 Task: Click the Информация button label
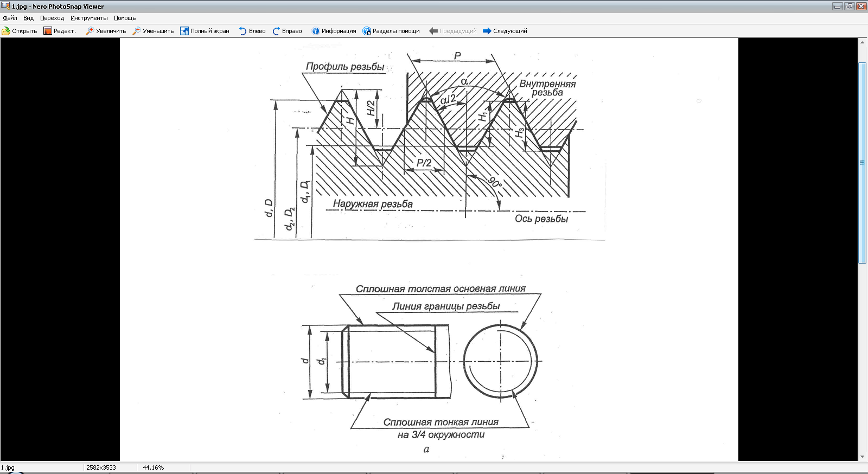point(339,31)
